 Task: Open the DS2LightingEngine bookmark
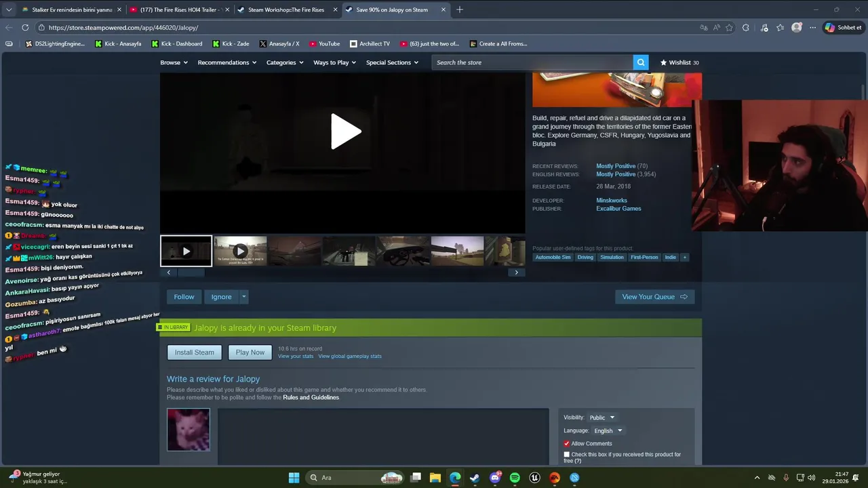55,43
